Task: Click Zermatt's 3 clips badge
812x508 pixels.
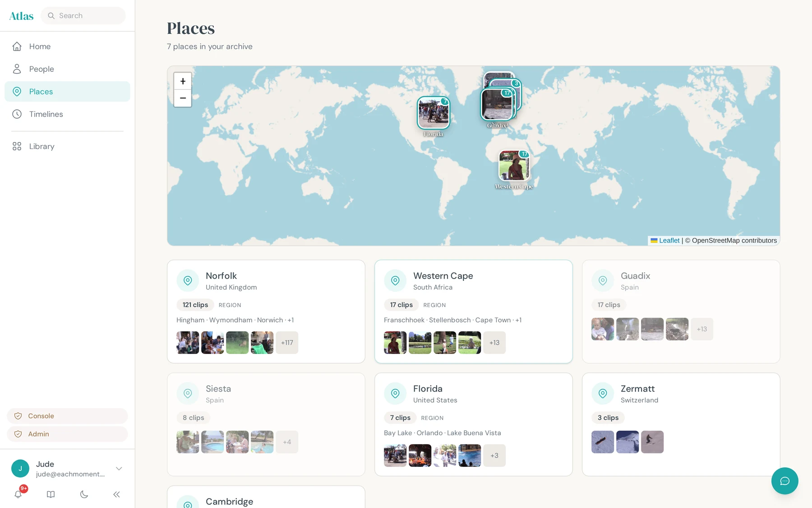Action: coord(608,418)
